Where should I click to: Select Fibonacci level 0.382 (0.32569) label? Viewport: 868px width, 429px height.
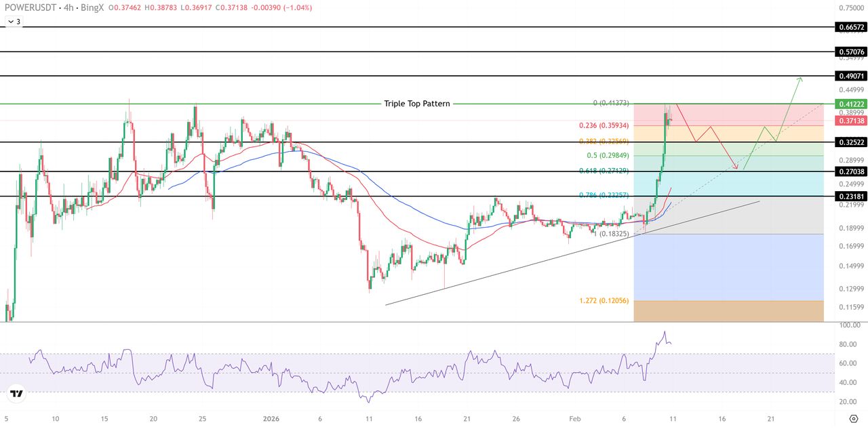tap(604, 141)
